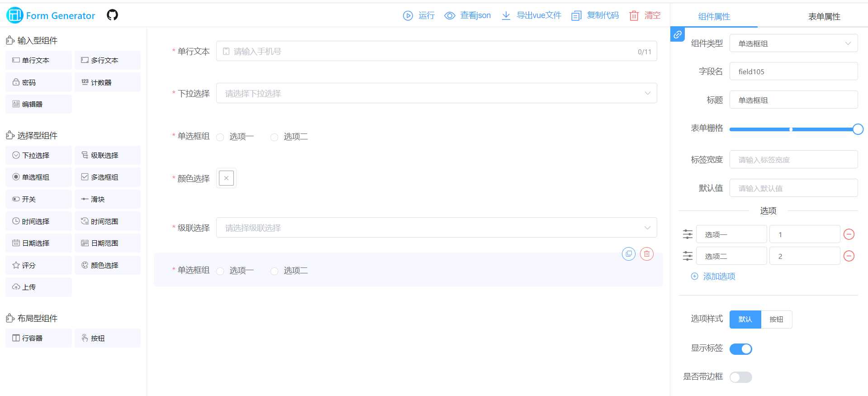Add the 计数器 counter component
Screen dimensions: 868x396
point(108,82)
